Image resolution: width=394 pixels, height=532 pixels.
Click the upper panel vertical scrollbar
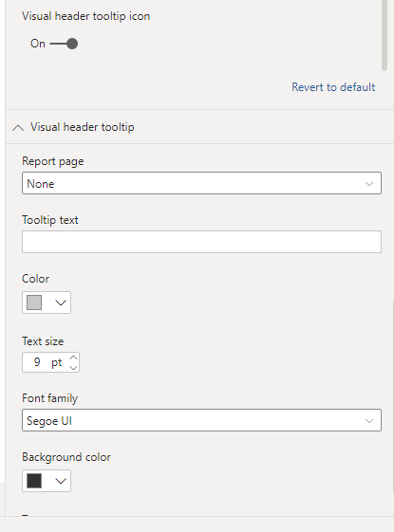(x=385, y=34)
